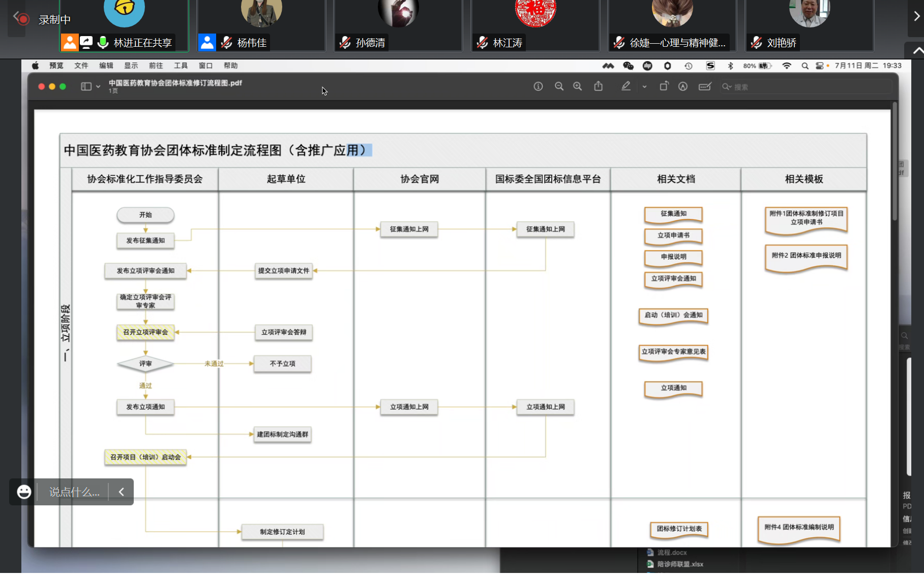Click the date and time 19:33
Viewport: 924px width, 575px height.
point(868,66)
